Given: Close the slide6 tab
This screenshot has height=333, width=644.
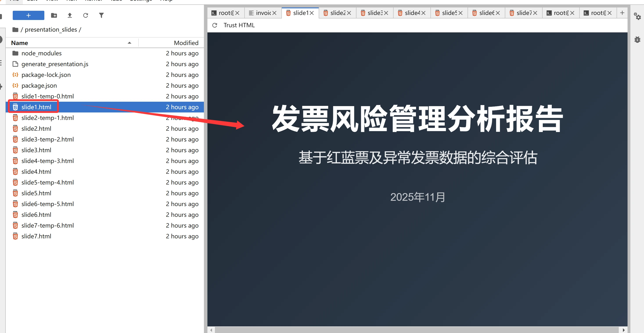Looking at the screenshot, I should [x=498, y=13].
